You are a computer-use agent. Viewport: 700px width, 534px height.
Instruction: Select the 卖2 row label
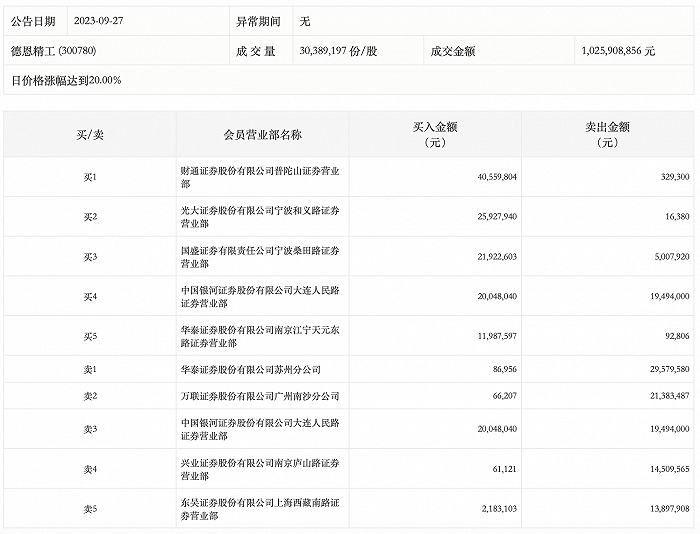[90, 396]
